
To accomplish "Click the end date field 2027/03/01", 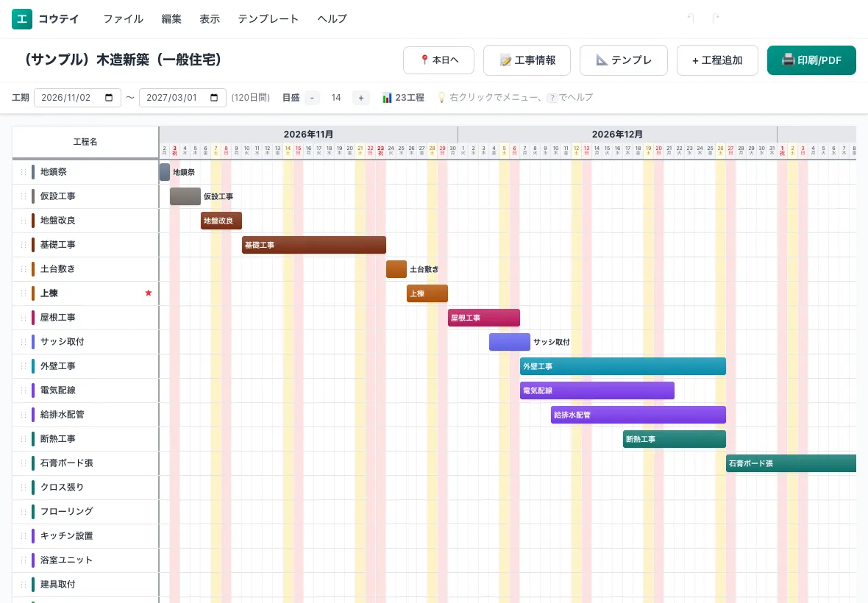I will (182, 98).
